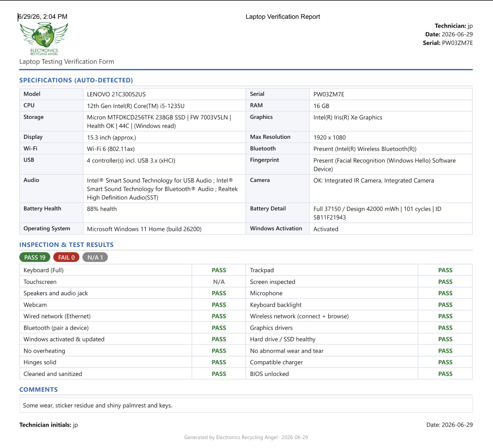
Task: Click the '88% health' battery value
Action: [x=102, y=209]
